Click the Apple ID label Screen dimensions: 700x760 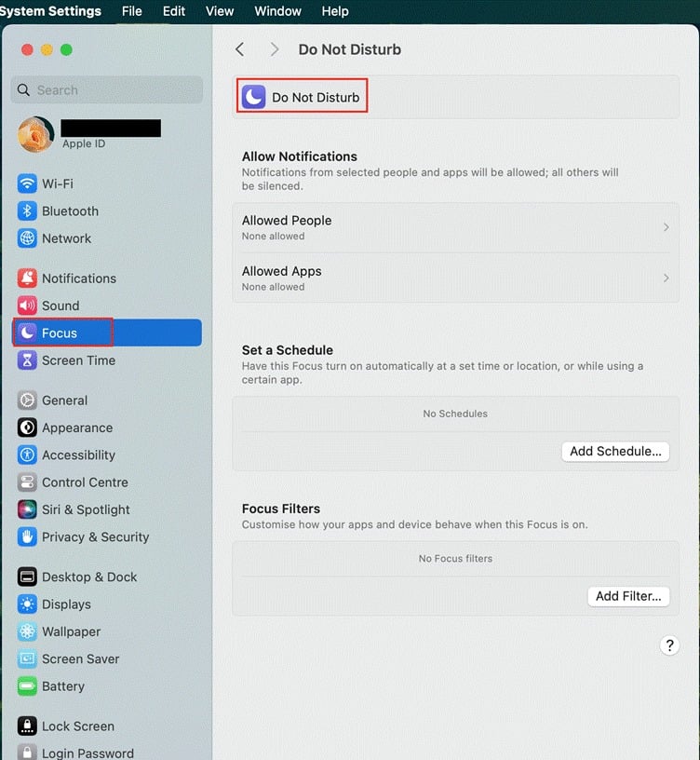point(84,143)
